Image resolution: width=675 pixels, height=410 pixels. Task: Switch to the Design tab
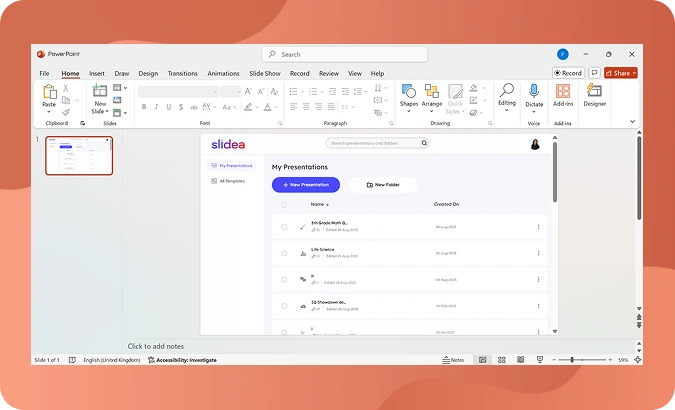148,74
